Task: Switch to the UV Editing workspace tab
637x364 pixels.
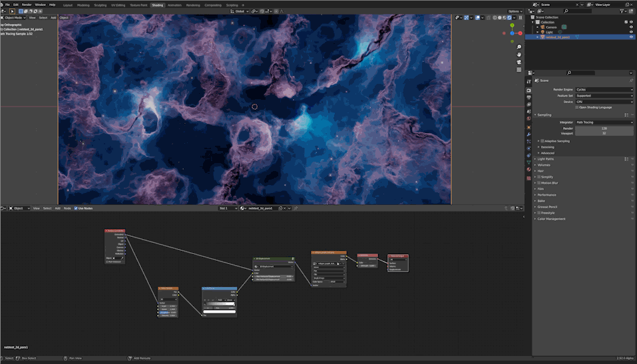Action: click(118, 5)
